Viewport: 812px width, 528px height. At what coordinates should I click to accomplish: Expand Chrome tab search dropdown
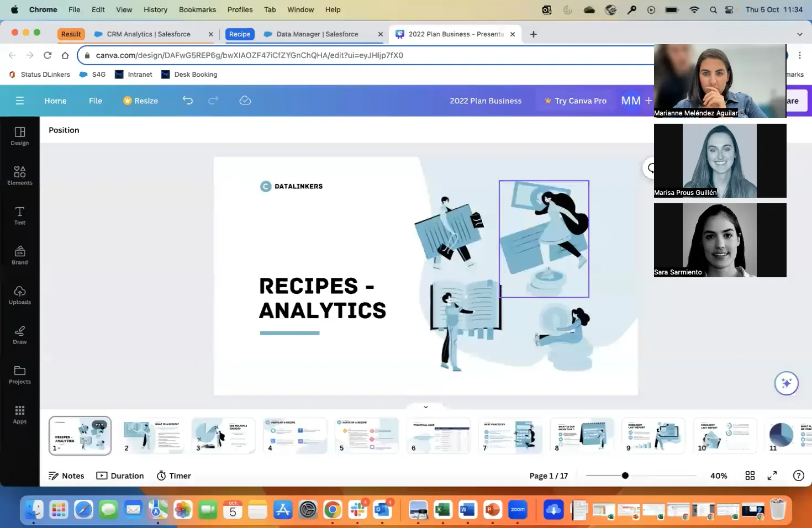pyautogui.click(x=800, y=34)
